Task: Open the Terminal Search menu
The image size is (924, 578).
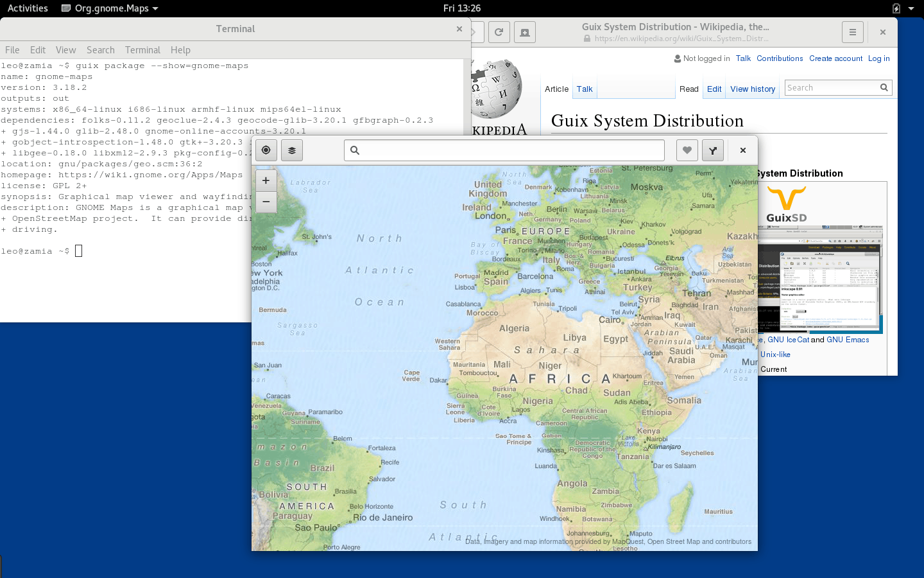Action: [101, 50]
